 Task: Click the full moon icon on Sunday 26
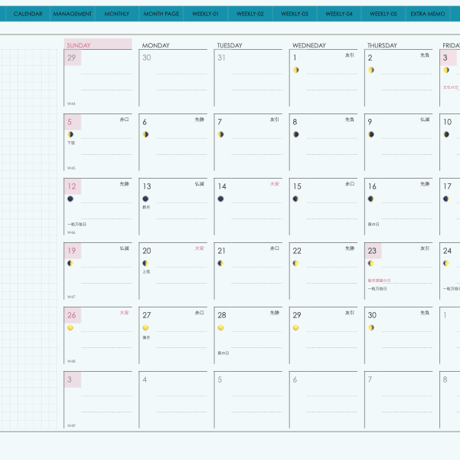(70, 328)
